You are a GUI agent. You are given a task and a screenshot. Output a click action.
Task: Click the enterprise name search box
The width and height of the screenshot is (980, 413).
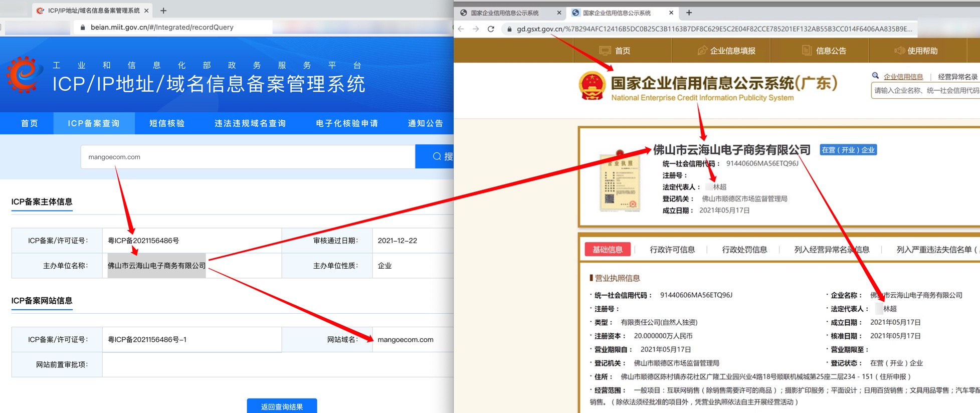(925, 91)
